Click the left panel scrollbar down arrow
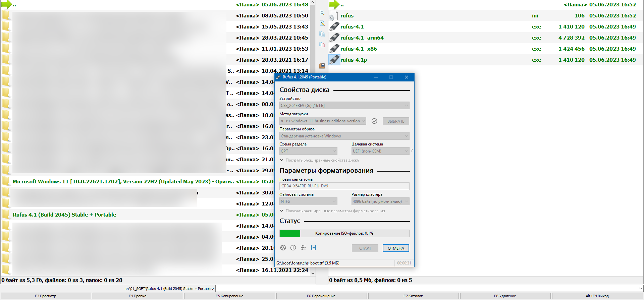This screenshot has width=644, height=300. (313, 273)
